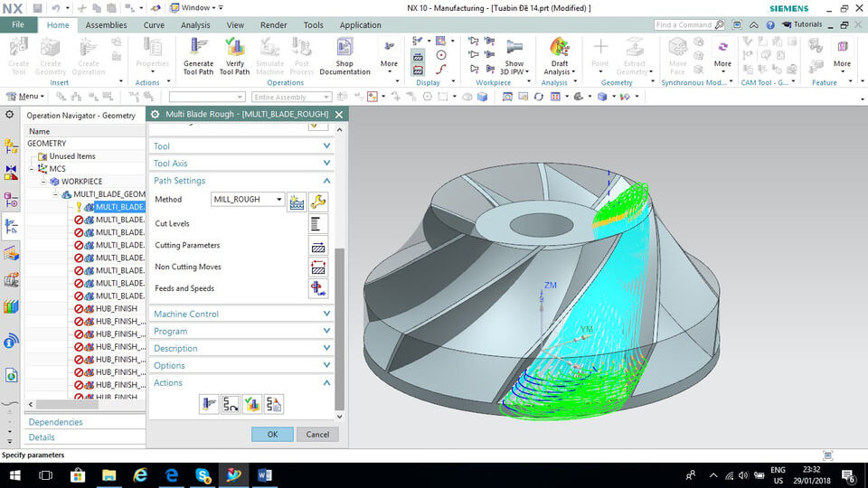
Task: Open the File tab
Action: [x=18, y=25]
